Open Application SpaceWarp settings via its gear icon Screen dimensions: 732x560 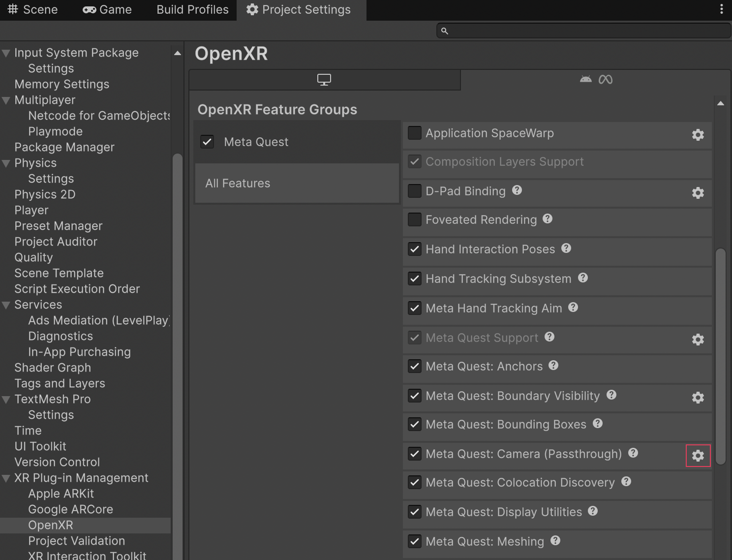coord(698,135)
